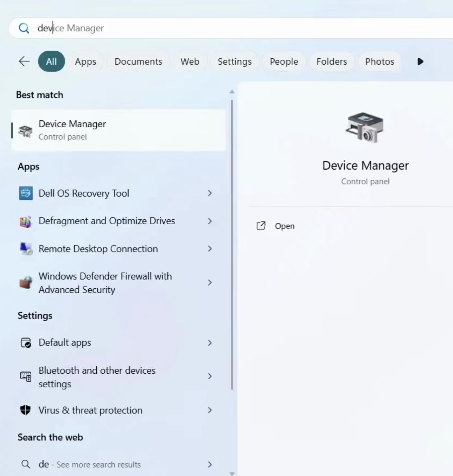Viewport: 453px width, 476px height.
Task: Click Windows Defender Firewall icon
Action: coord(26,283)
